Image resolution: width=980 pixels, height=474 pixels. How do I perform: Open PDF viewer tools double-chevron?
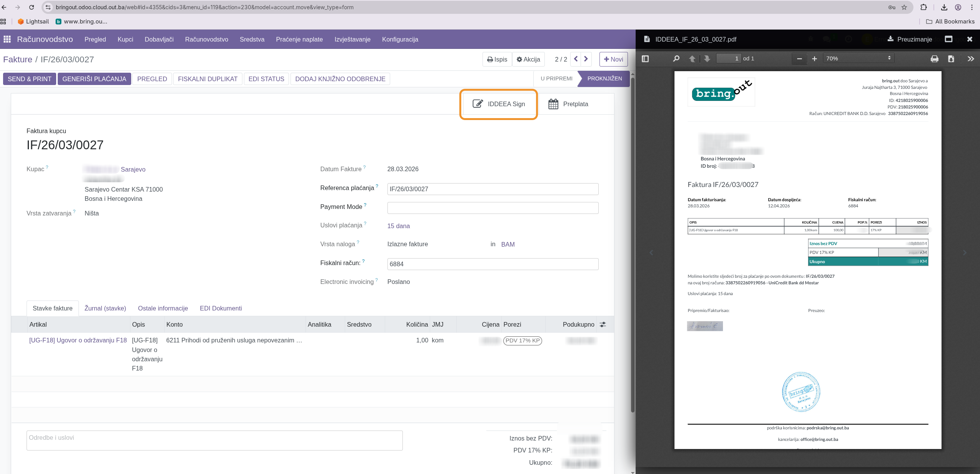[970, 59]
